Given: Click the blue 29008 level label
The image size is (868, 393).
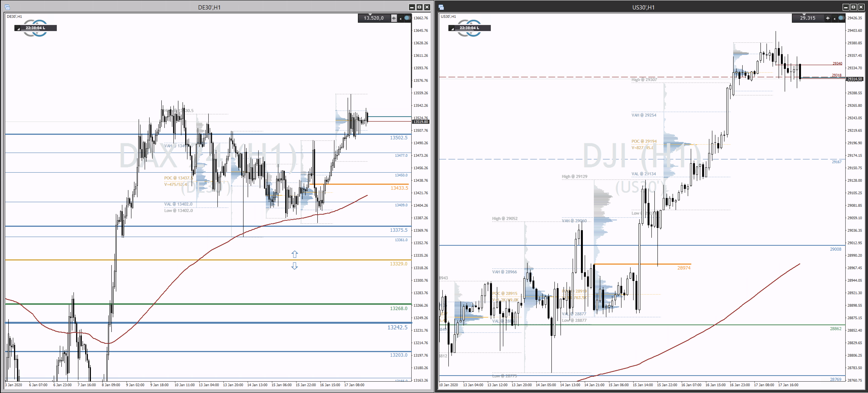Looking at the screenshot, I should [835, 249].
